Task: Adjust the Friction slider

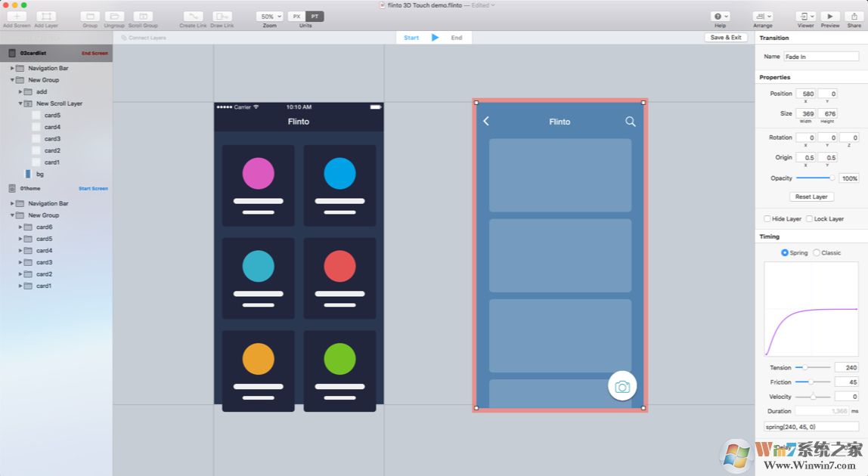Action: click(813, 382)
